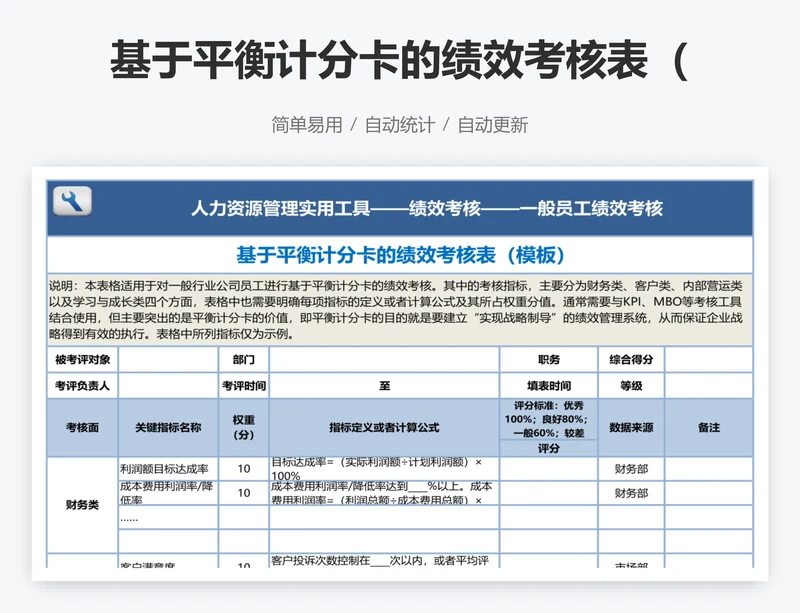Select weight '10' in 成本费用利润率 row
Viewport: 800px width, 613px height.
pos(243,493)
